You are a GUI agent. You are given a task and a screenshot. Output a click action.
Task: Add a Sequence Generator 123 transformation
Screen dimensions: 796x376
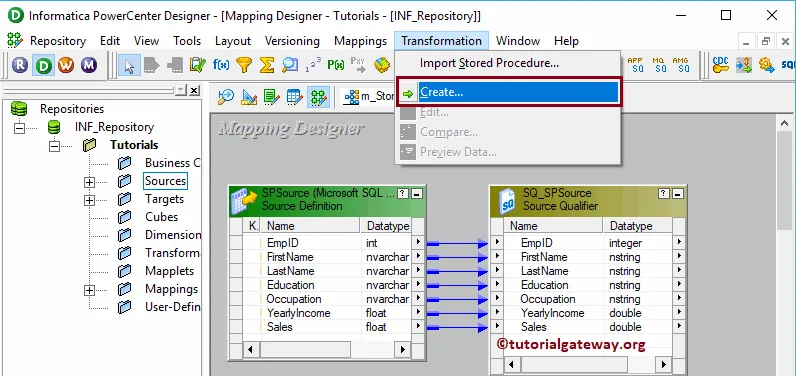click(313, 65)
